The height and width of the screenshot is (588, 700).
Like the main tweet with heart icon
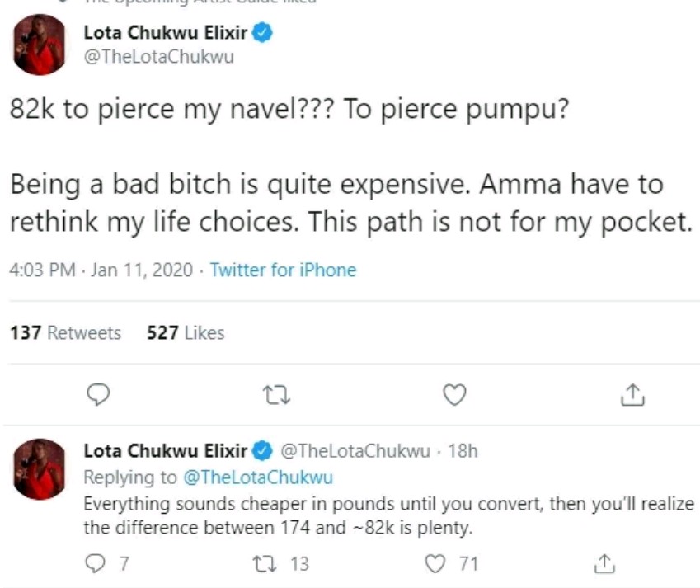click(x=454, y=395)
